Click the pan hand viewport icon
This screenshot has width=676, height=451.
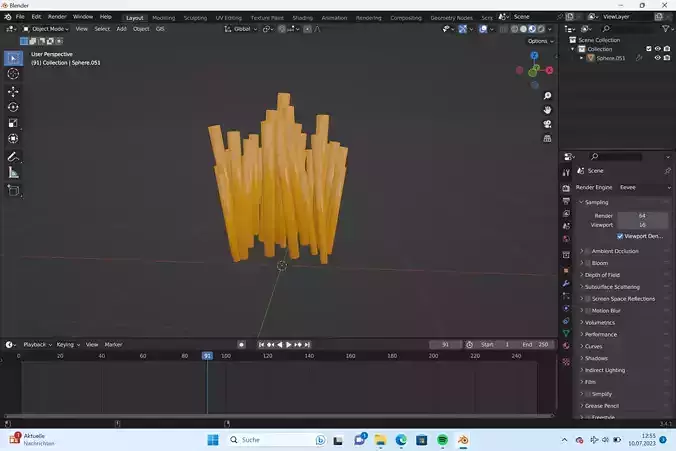(547, 110)
